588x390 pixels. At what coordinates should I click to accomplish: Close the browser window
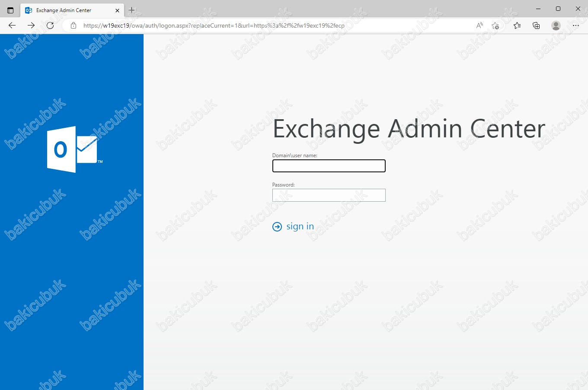click(x=578, y=9)
